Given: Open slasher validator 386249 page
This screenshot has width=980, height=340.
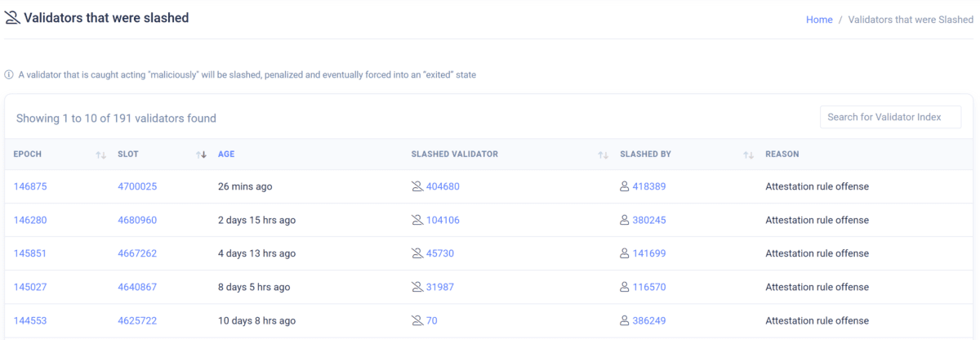Looking at the screenshot, I should coord(648,320).
